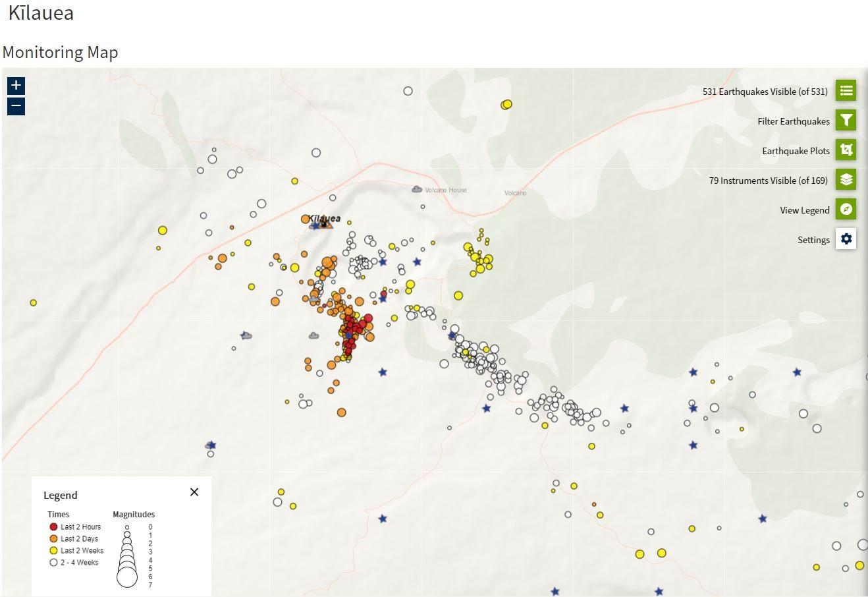Open the instruments layers icon
This screenshot has height=597, width=868.
pyautogui.click(x=846, y=180)
